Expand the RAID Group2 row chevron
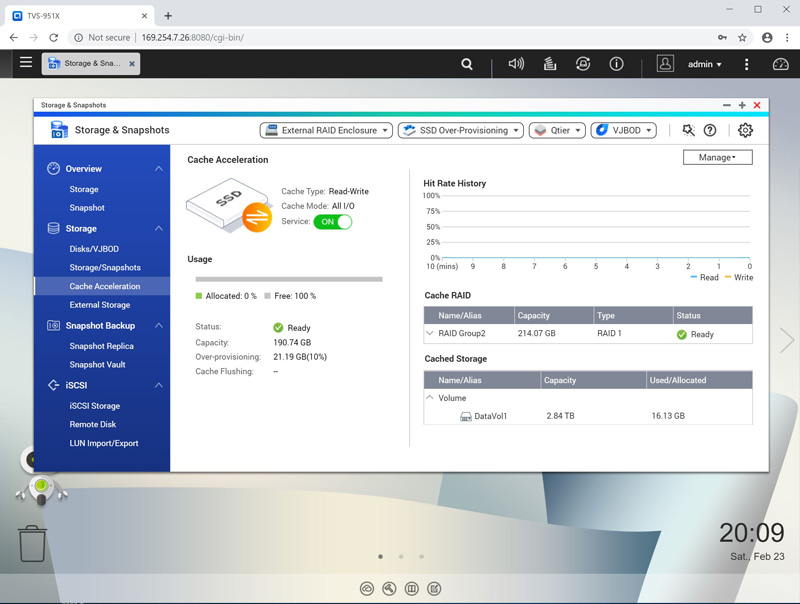The image size is (800, 604). tap(430, 333)
